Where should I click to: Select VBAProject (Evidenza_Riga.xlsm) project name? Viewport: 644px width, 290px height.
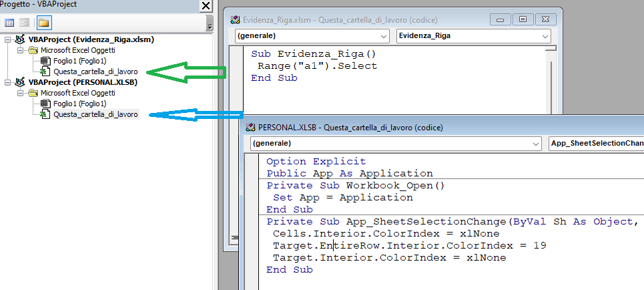click(91, 40)
